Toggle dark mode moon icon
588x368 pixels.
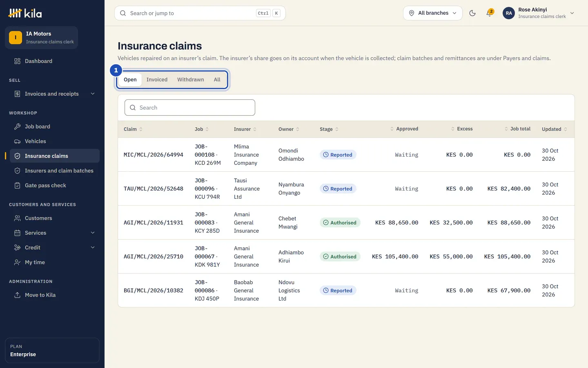pyautogui.click(x=472, y=13)
